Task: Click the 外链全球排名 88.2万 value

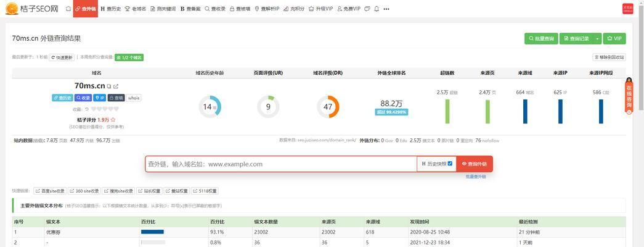Action: point(391,103)
